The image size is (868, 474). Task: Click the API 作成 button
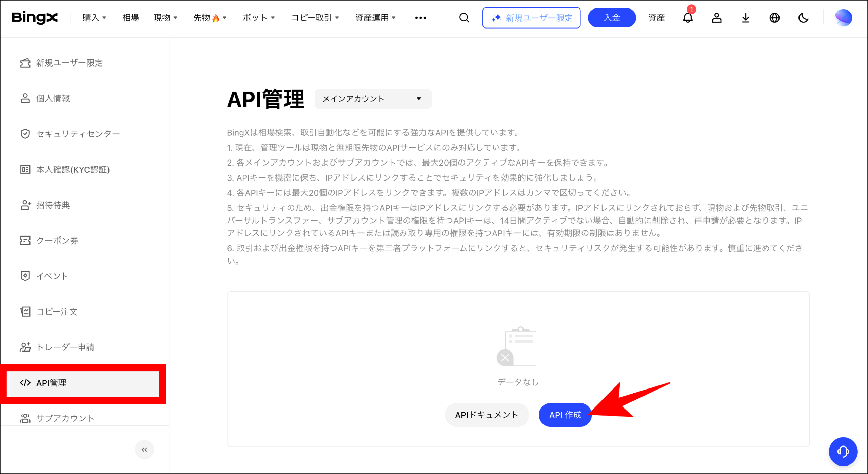[565, 415]
